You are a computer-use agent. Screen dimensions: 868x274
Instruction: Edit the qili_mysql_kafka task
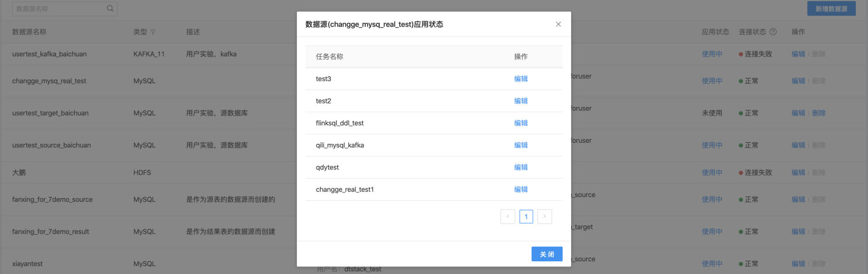(x=521, y=145)
